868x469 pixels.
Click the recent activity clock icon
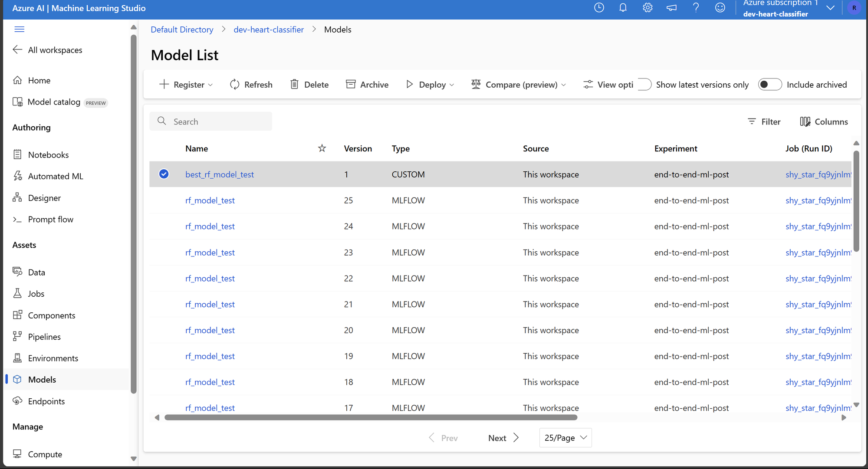[x=599, y=8]
